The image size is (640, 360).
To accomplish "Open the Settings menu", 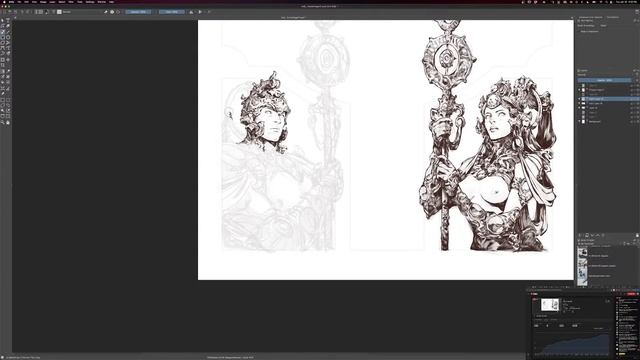I will [x=90, y=2].
